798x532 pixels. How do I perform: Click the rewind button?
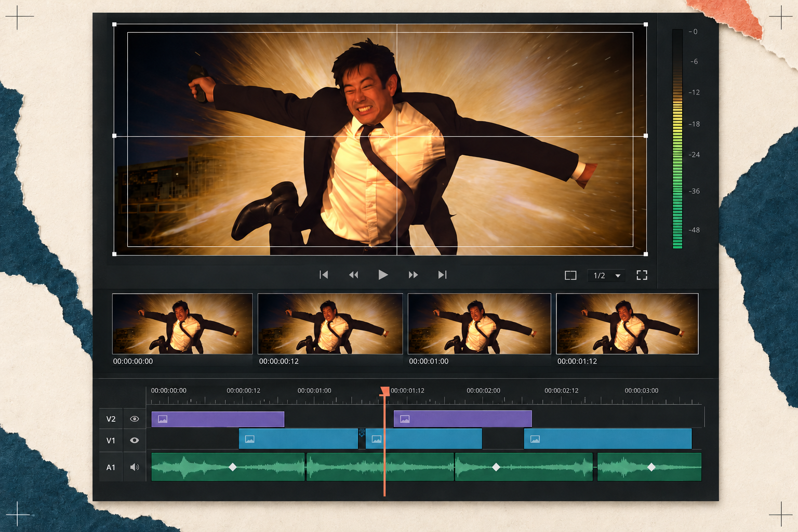(353, 275)
